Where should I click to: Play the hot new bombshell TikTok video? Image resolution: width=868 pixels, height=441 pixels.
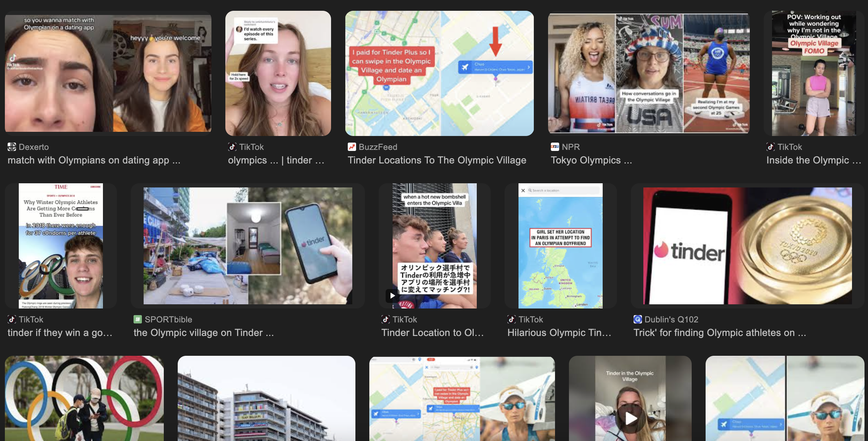[x=392, y=296]
